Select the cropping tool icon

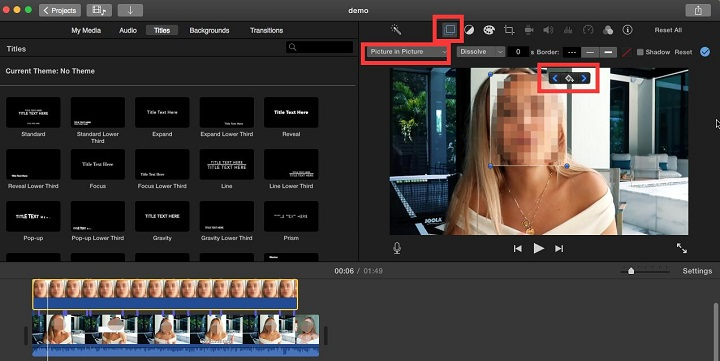click(509, 30)
